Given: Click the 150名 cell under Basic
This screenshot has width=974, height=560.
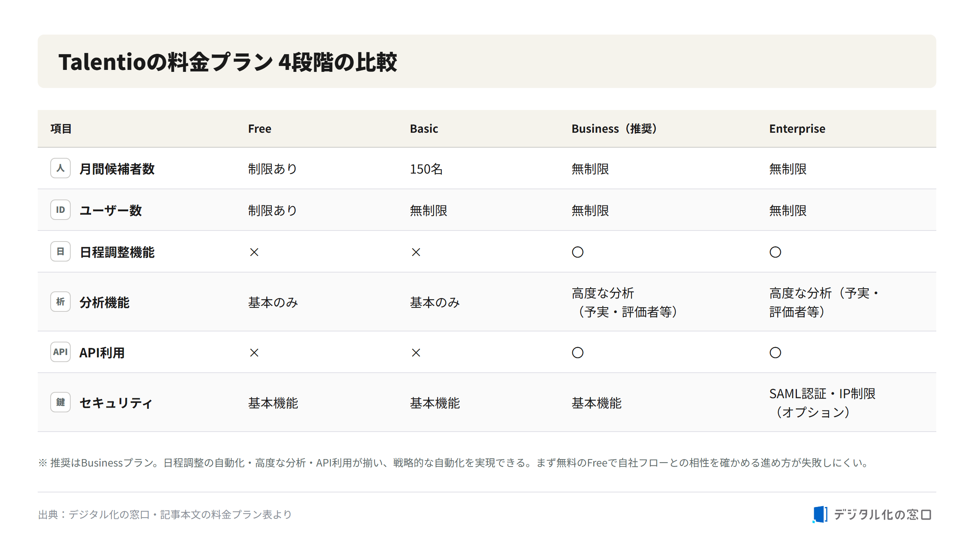Looking at the screenshot, I should tap(427, 169).
